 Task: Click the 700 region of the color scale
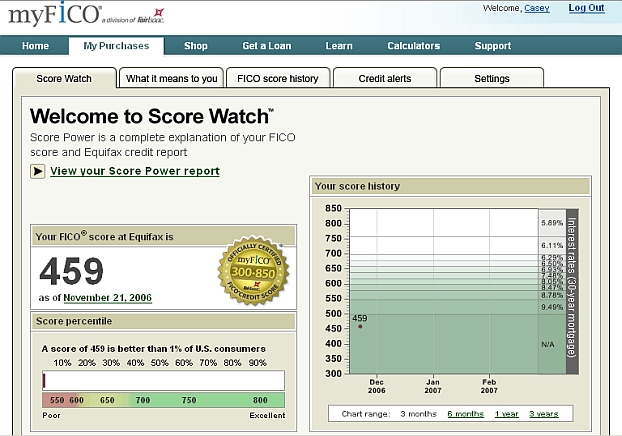[x=143, y=400]
